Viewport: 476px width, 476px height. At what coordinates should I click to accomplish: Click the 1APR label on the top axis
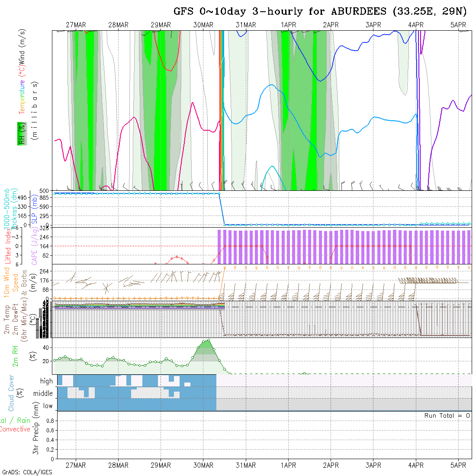coord(288,25)
